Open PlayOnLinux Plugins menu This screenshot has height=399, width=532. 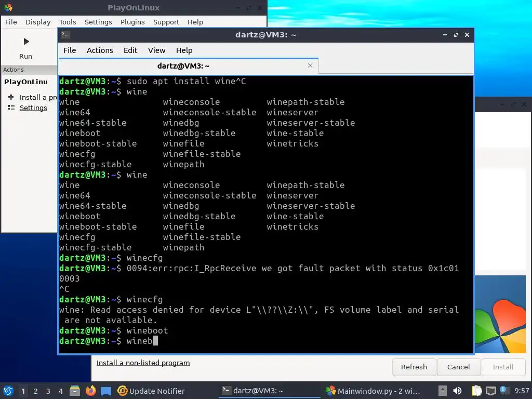132,22
